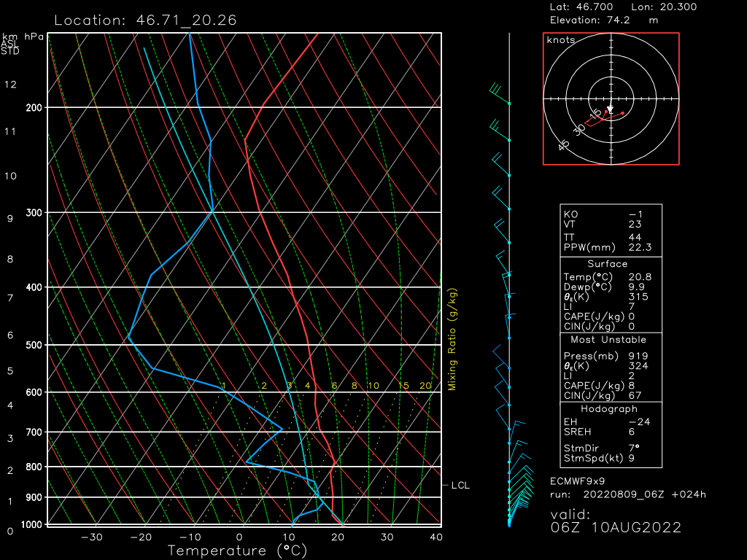
Task: Click the Location 46.71_20.26 title
Action: click(145, 20)
